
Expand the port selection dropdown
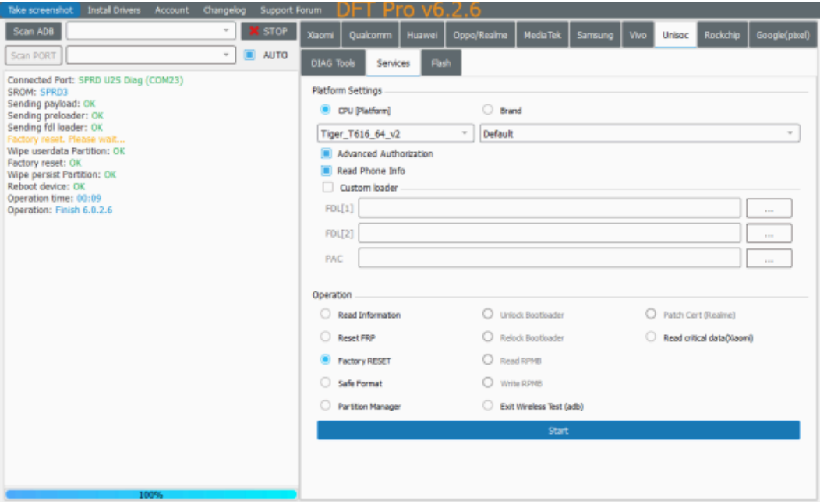[150, 55]
